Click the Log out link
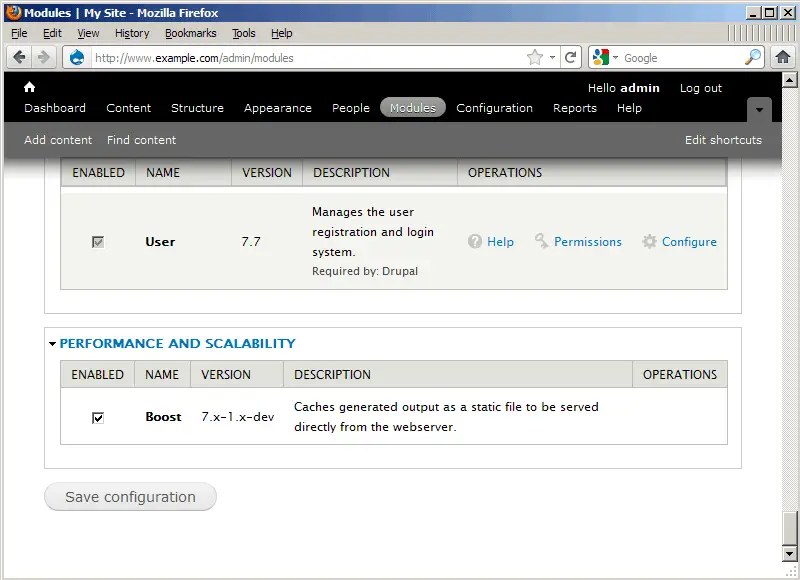Screen dimensions: 800x580 click(x=701, y=88)
